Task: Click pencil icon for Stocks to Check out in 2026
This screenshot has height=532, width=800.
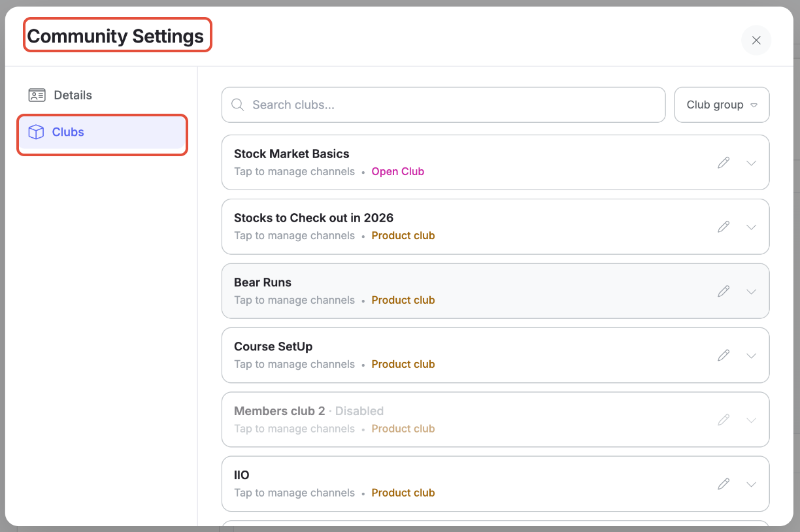Action: coord(724,227)
